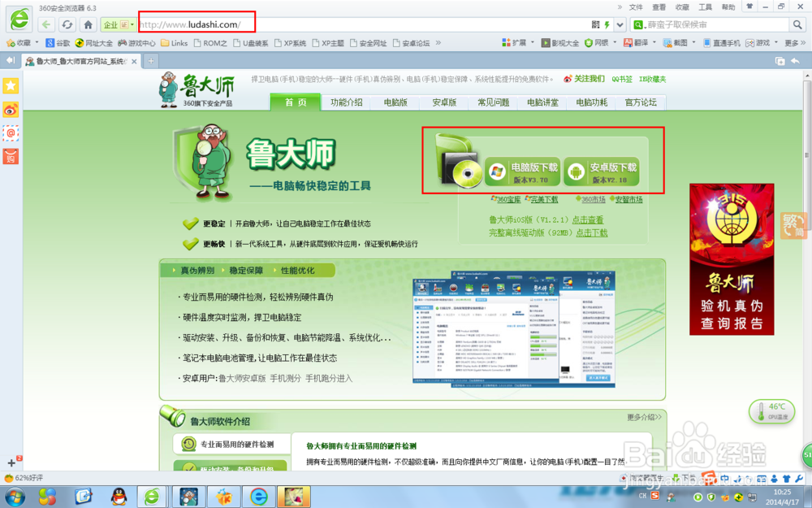812x508 pixels.
Task: Open Weibo icon in the left sidebar
Action: (11, 110)
